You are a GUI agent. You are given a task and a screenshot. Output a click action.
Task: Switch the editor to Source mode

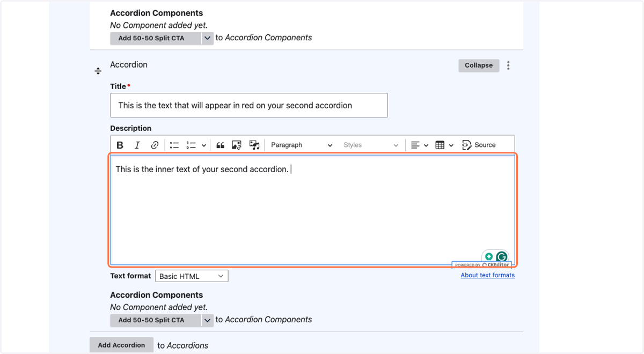pos(479,145)
